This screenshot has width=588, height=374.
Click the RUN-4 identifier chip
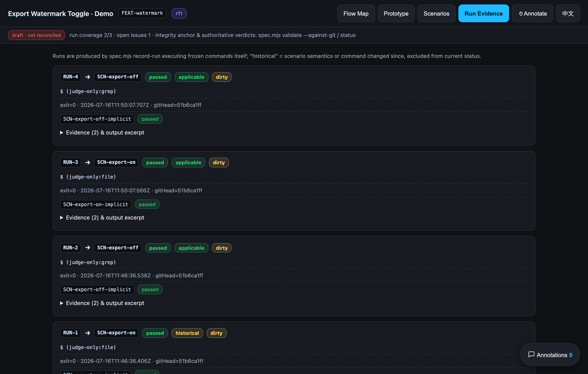tap(70, 77)
